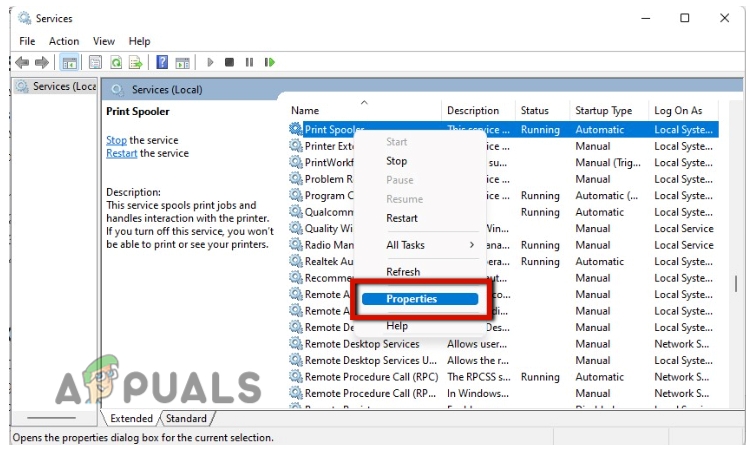Click the Export List toolbar icon
This screenshot has width=750, height=457.
point(136,62)
